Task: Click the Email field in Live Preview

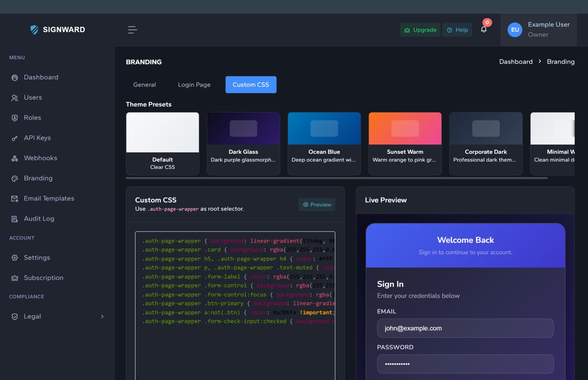Action: point(465,328)
